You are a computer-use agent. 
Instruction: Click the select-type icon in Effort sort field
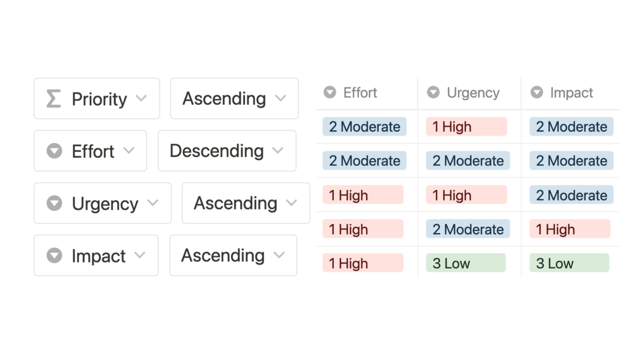point(54,151)
